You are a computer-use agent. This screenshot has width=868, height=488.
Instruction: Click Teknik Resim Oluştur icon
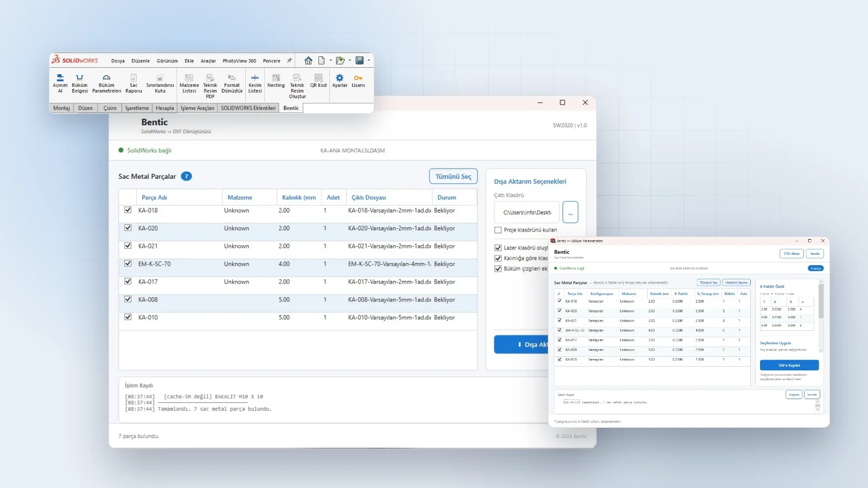click(297, 86)
